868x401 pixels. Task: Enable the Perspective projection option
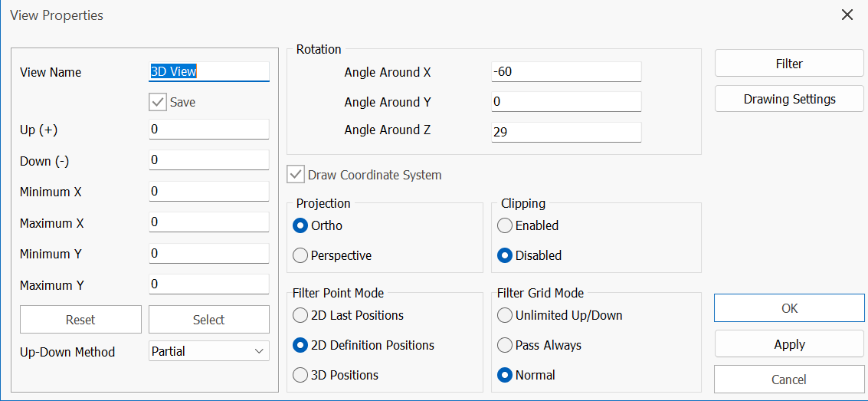point(300,255)
